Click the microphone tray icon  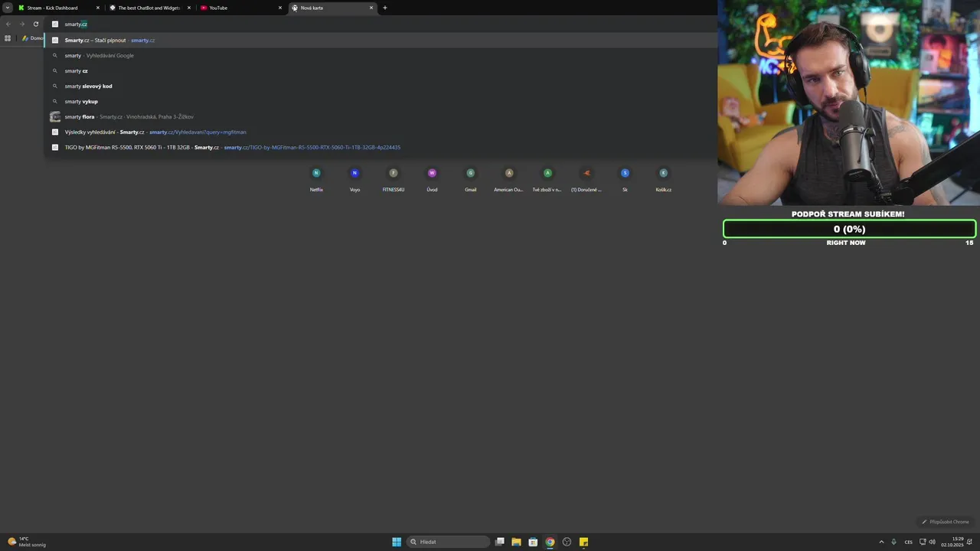893,542
